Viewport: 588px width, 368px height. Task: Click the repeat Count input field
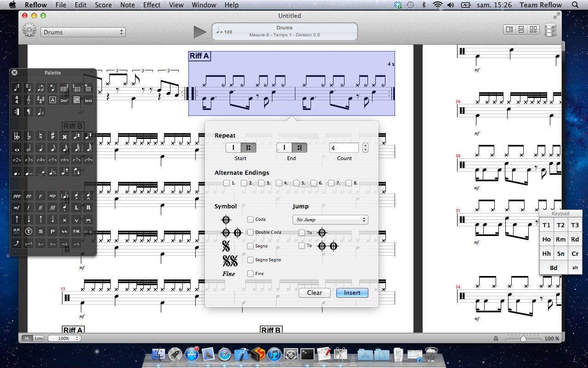(x=344, y=148)
